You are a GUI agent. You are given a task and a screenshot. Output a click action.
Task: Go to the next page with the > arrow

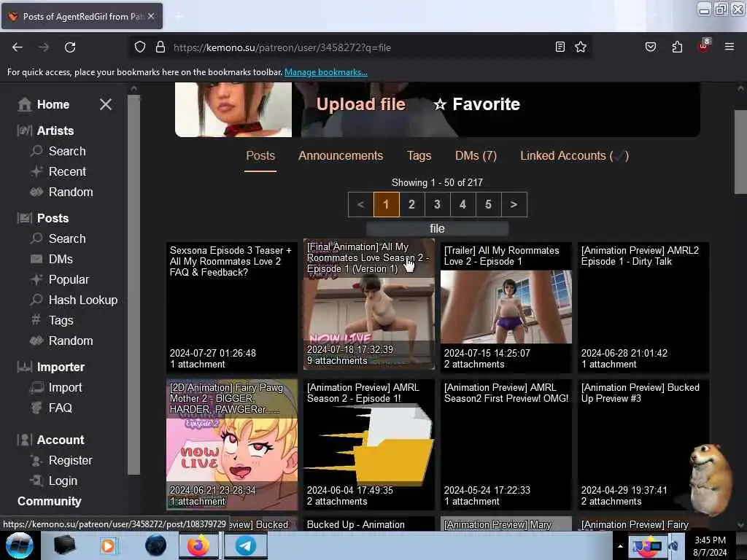coord(514,205)
